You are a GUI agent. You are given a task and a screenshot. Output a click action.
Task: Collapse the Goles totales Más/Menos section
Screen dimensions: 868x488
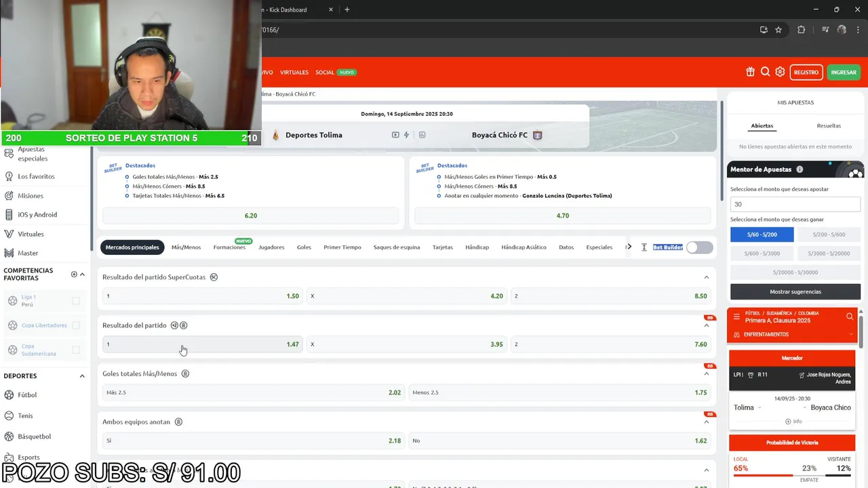(x=706, y=373)
